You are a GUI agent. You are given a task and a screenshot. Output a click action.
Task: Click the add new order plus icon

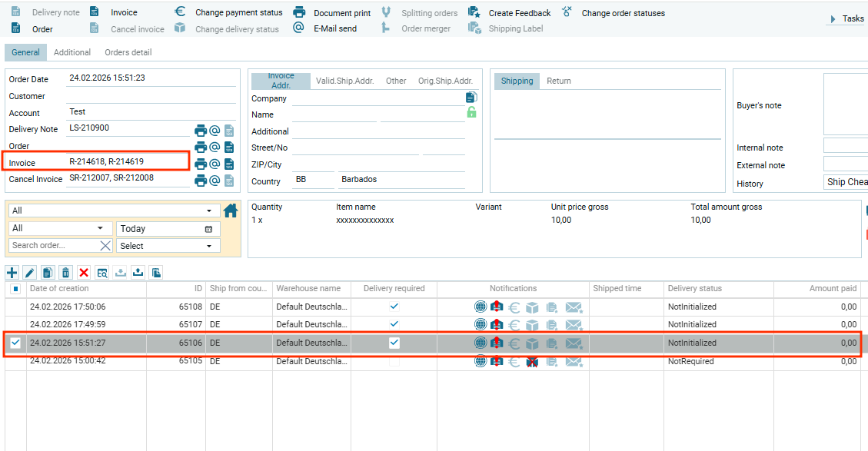pyautogui.click(x=12, y=273)
